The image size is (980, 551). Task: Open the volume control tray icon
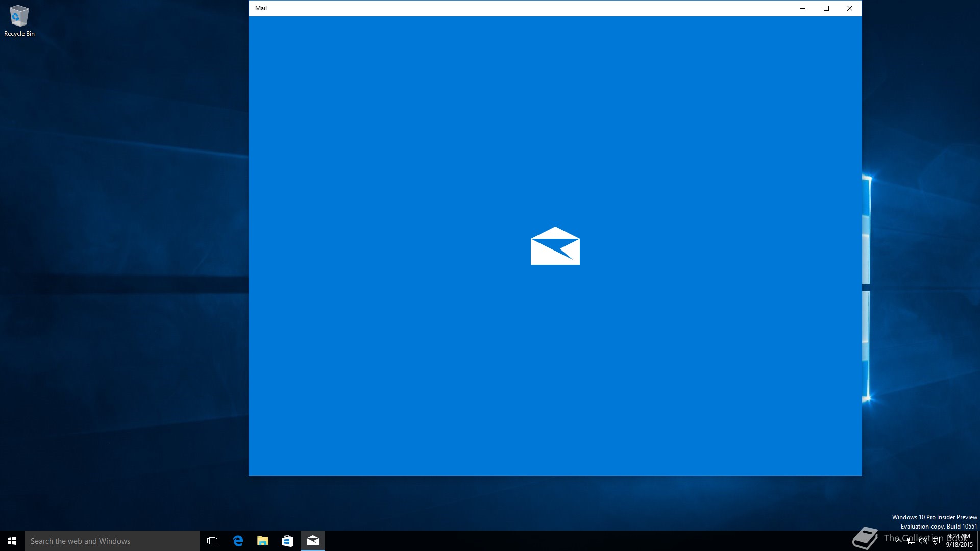click(923, 541)
